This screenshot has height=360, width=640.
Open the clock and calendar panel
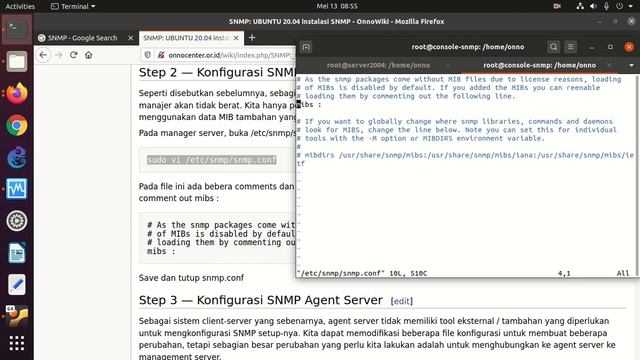coord(337,6)
